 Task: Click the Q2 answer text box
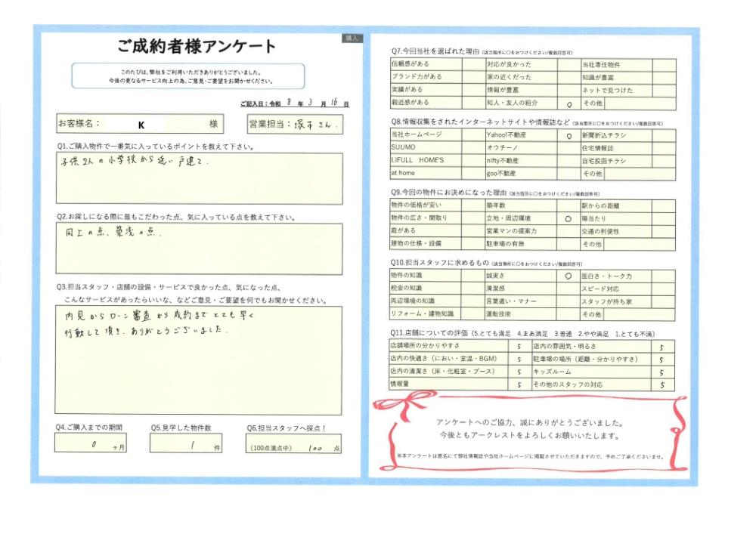(x=199, y=248)
